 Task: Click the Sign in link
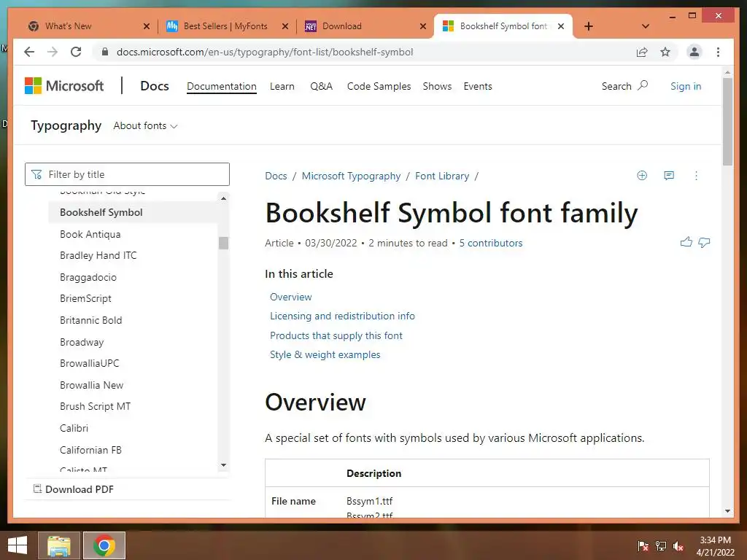[x=686, y=86]
